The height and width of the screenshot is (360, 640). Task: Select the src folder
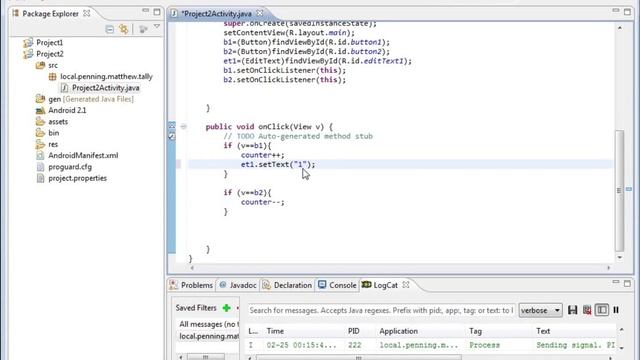(x=53, y=65)
